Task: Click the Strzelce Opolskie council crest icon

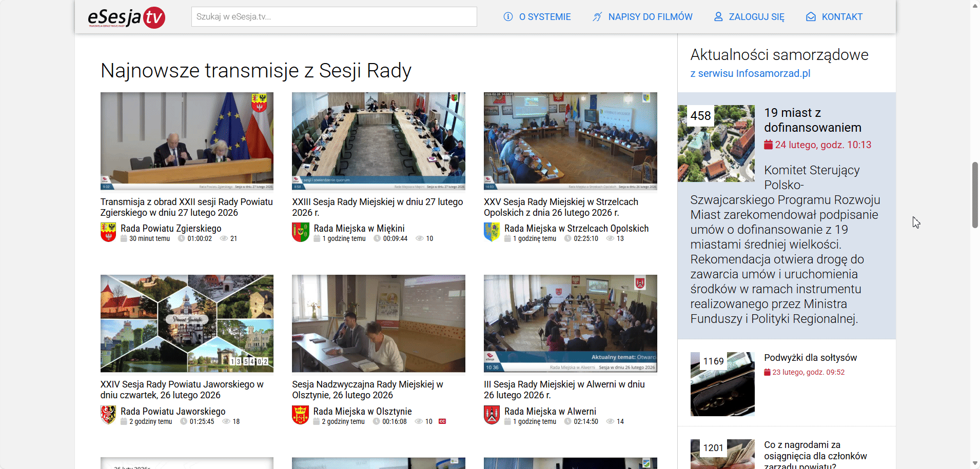Action: click(x=492, y=232)
